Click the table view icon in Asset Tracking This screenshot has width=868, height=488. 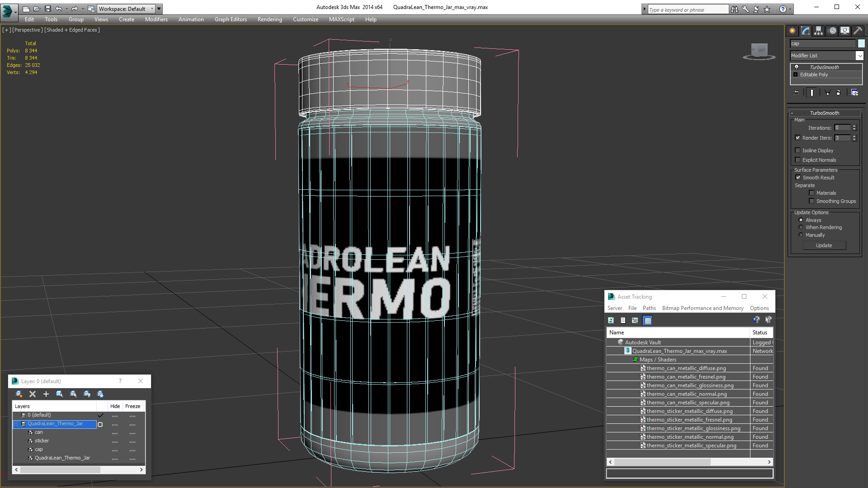point(648,320)
